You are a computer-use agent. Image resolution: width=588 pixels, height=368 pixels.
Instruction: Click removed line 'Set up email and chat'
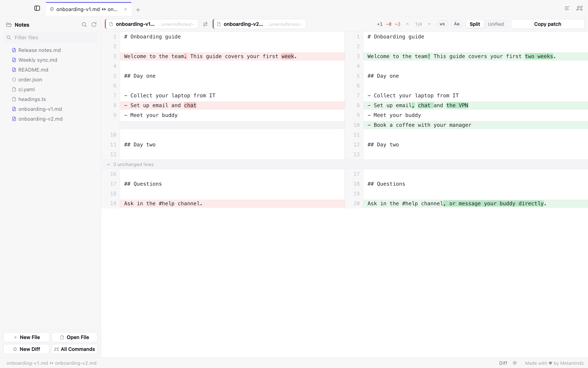(232, 105)
